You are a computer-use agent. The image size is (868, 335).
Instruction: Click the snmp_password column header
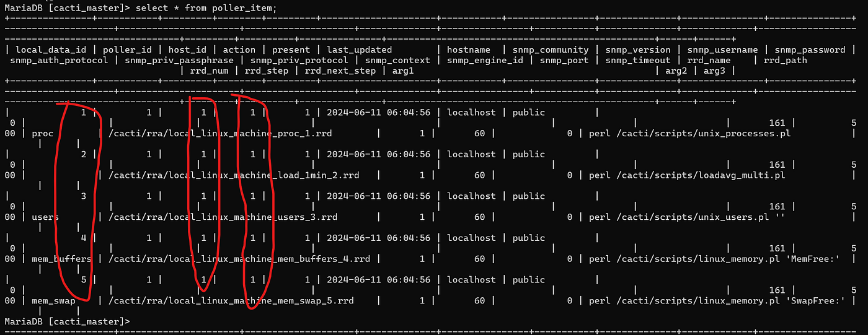point(809,50)
